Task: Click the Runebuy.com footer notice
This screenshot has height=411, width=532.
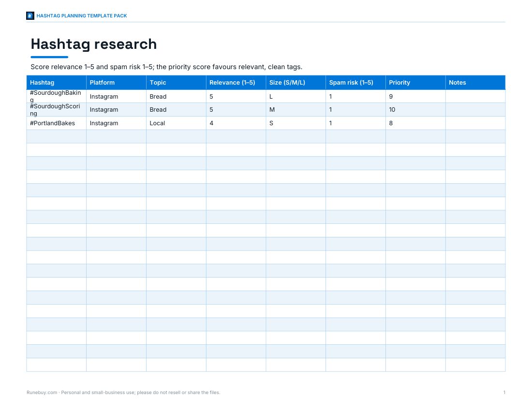Action: click(123, 392)
